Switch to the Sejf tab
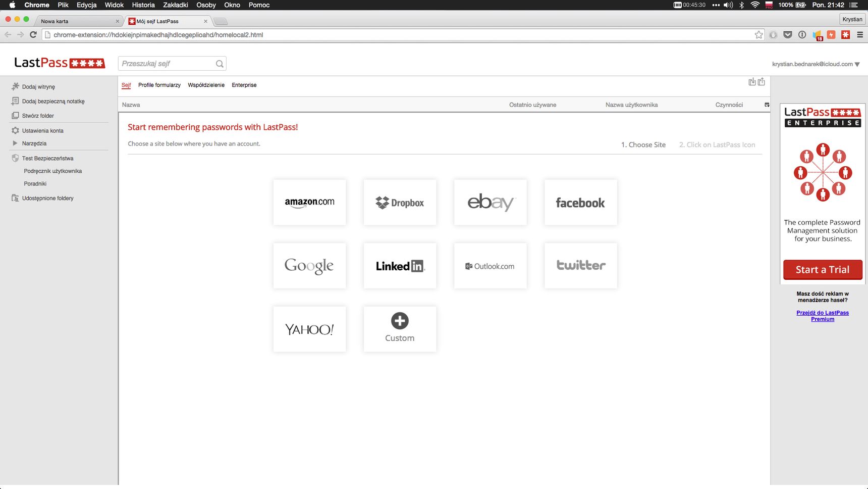Viewport: 868px width, 489px height. [x=126, y=85]
